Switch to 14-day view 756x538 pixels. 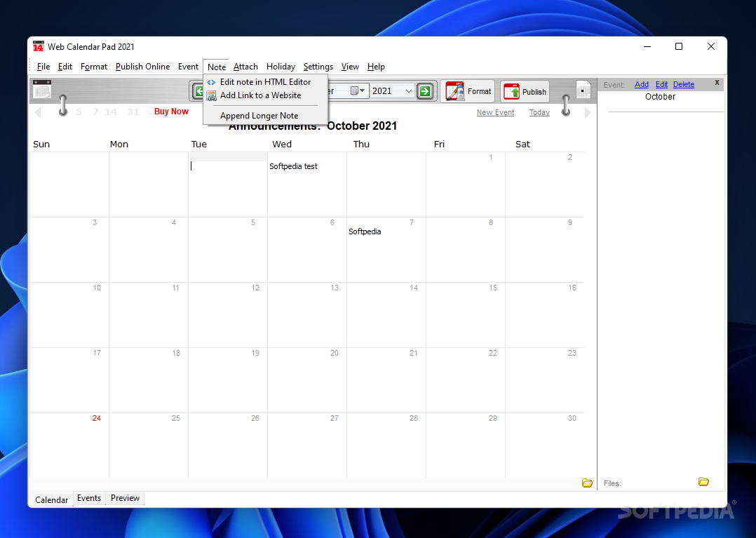coord(111,112)
